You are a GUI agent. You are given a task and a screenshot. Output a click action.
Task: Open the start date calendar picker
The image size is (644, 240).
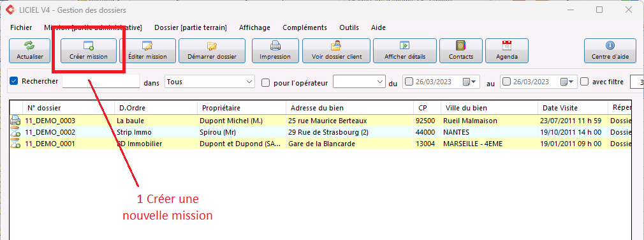point(471,82)
